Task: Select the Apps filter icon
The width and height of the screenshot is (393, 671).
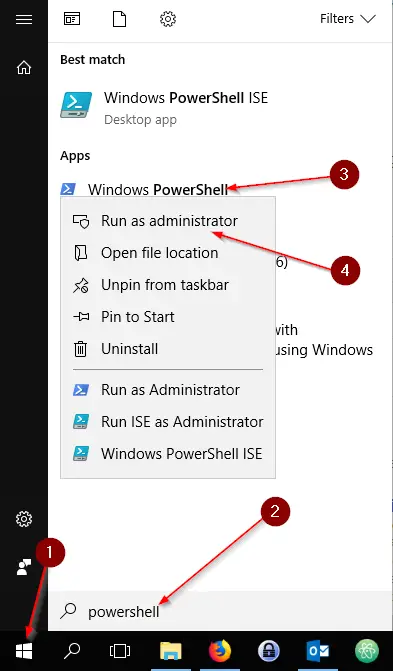Action: (x=71, y=19)
